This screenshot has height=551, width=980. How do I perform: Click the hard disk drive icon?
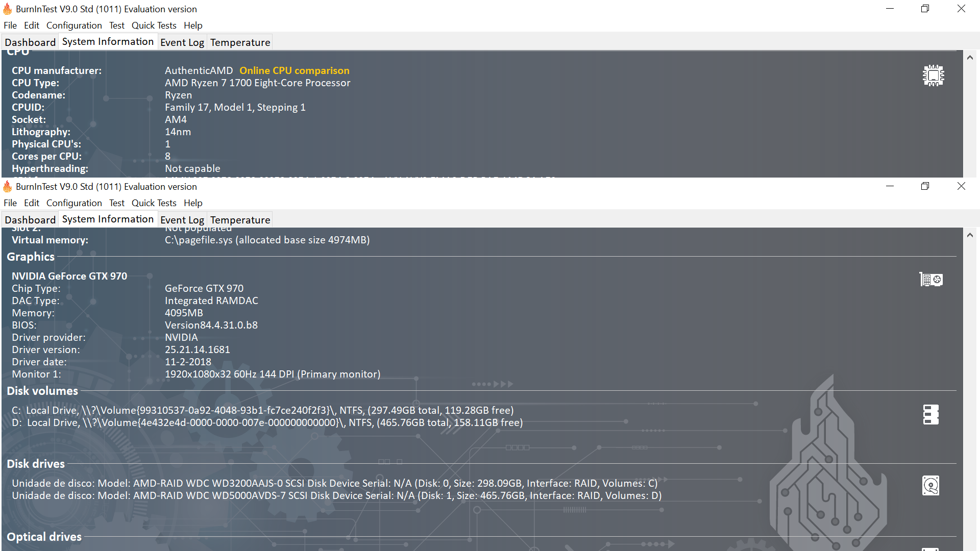click(930, 486)
